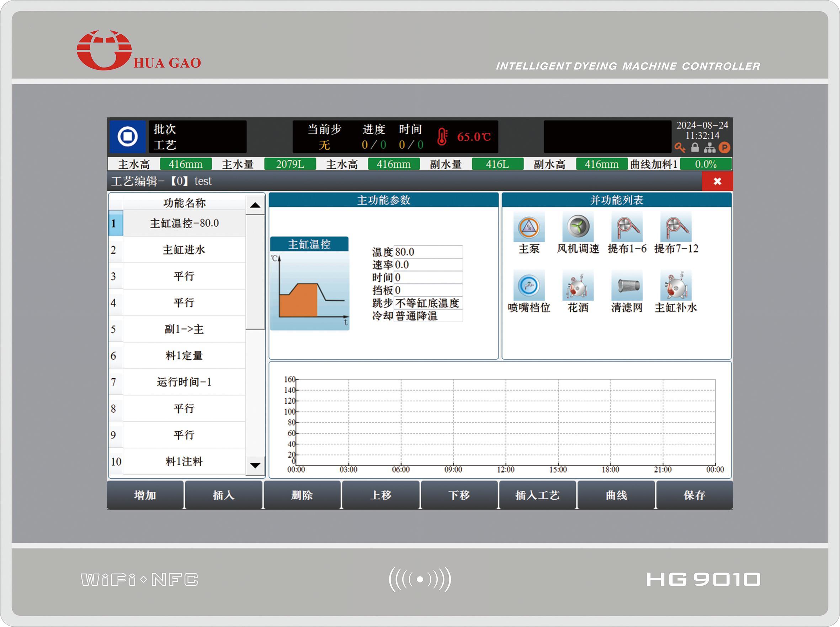Screen dimensions: 840x627
Task: Click the 副水高 416mm value
Action: 602,164
